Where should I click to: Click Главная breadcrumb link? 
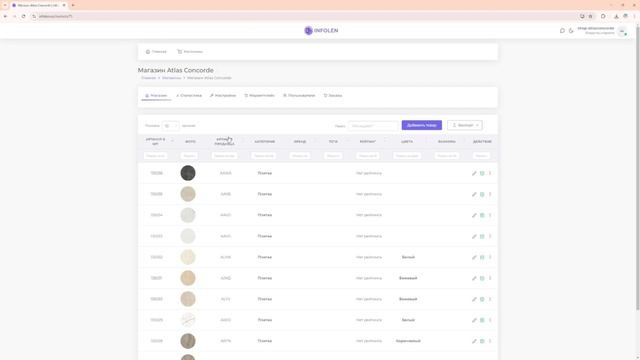149,78
